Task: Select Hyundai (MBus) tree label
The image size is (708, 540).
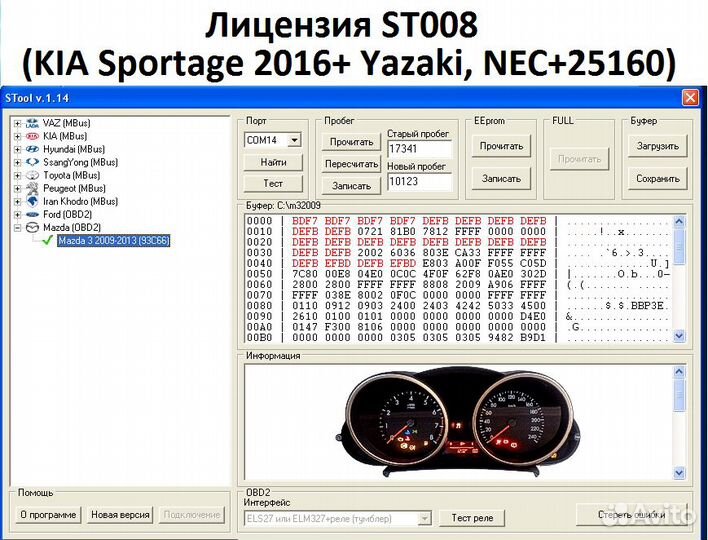Action: pos(74,149)
